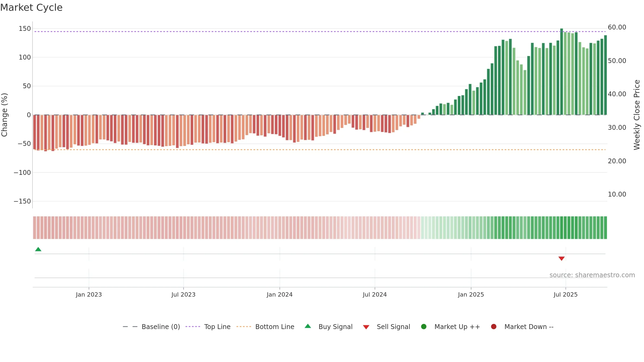Click the Jul 2025 x-axis label
Screen dimensions: 644x362
566,294
